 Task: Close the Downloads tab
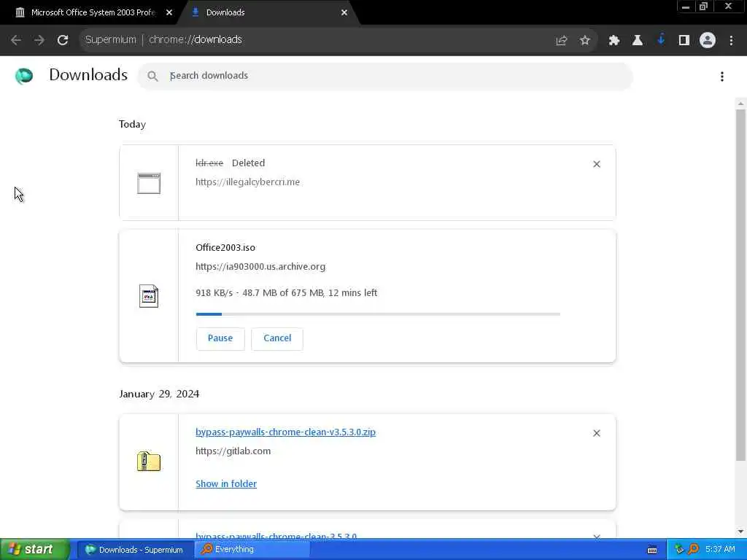[344, 13]
